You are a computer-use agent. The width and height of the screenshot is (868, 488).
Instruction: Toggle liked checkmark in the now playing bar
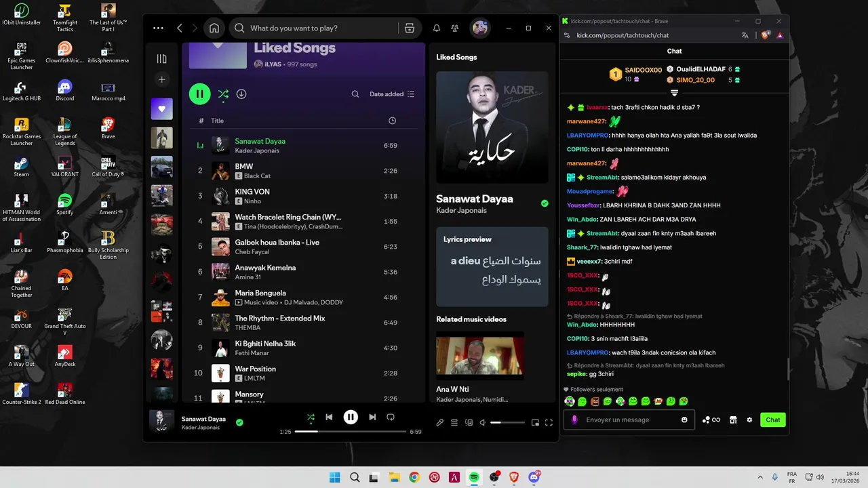(239, 422)
